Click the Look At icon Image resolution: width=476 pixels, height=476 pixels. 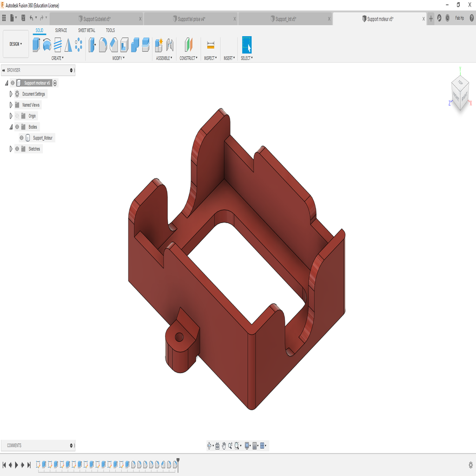tap(218, 446)
